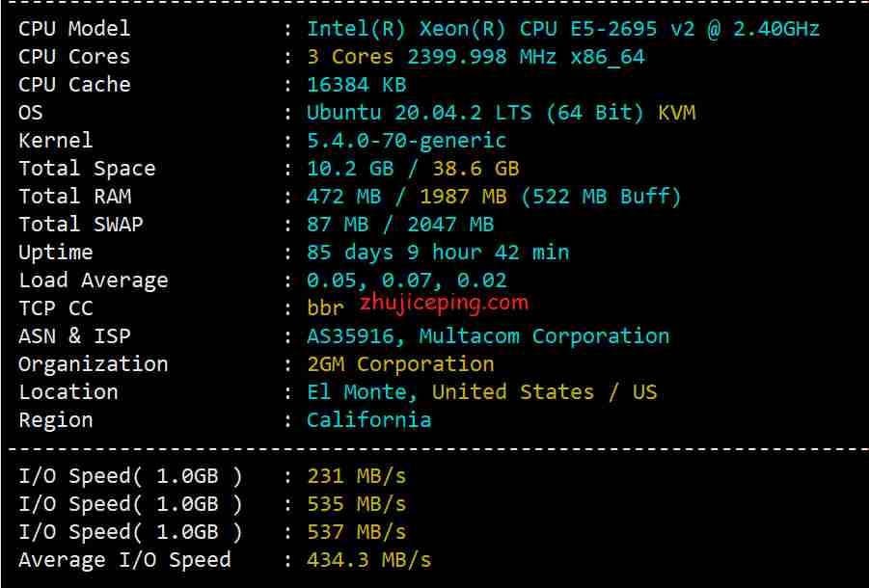
Task: Select the 231 MB/s I/O result
Action: (x=356, y=476)
